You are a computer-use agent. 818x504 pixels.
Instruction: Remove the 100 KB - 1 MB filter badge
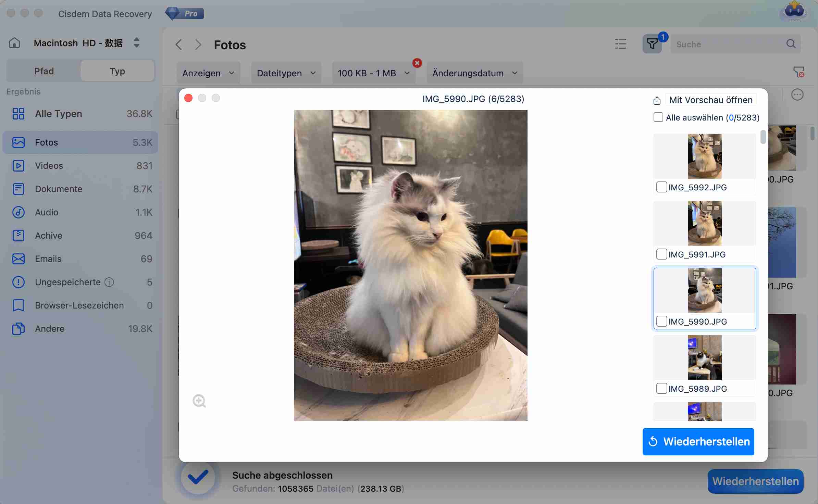417,63
